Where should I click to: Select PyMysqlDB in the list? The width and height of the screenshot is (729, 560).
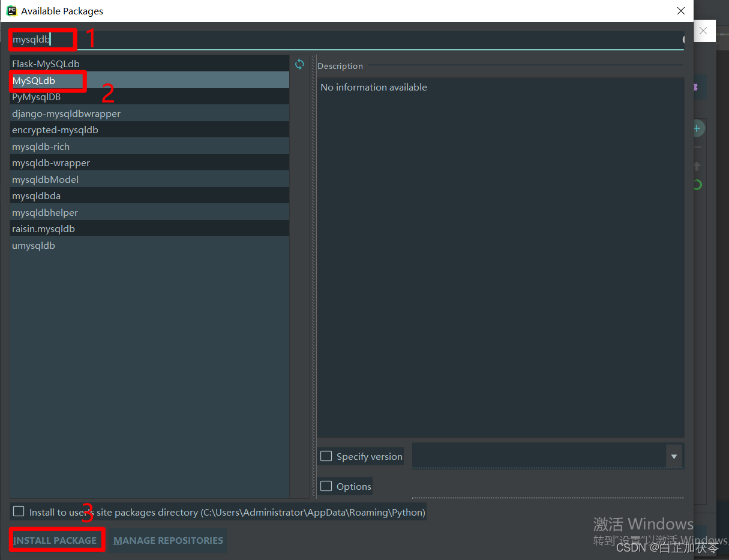pos(149,97)
